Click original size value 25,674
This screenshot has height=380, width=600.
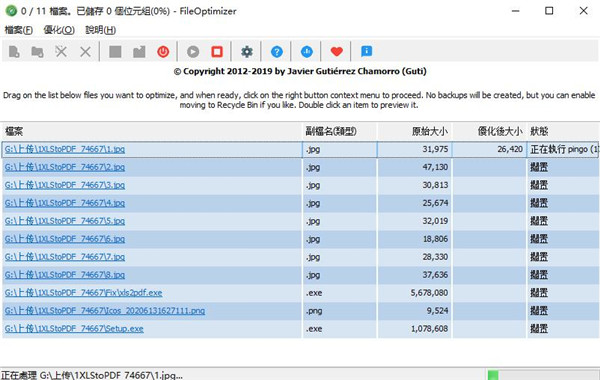tap(435, 203)
